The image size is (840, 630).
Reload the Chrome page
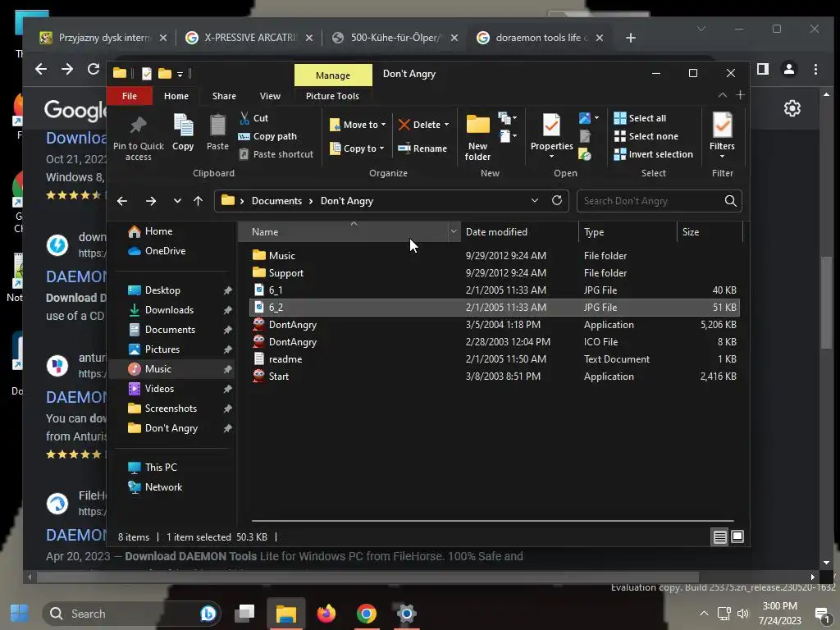pos(94,69)
